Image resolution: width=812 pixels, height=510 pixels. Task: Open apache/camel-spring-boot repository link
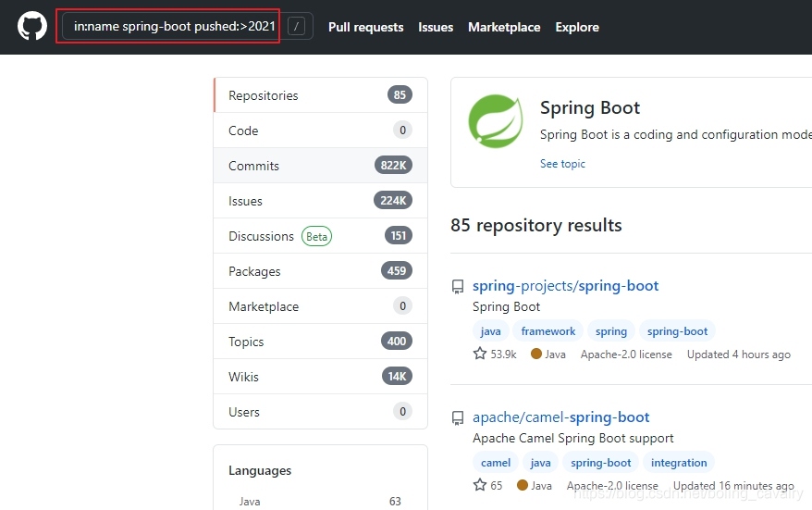click(x=560, y=417)
